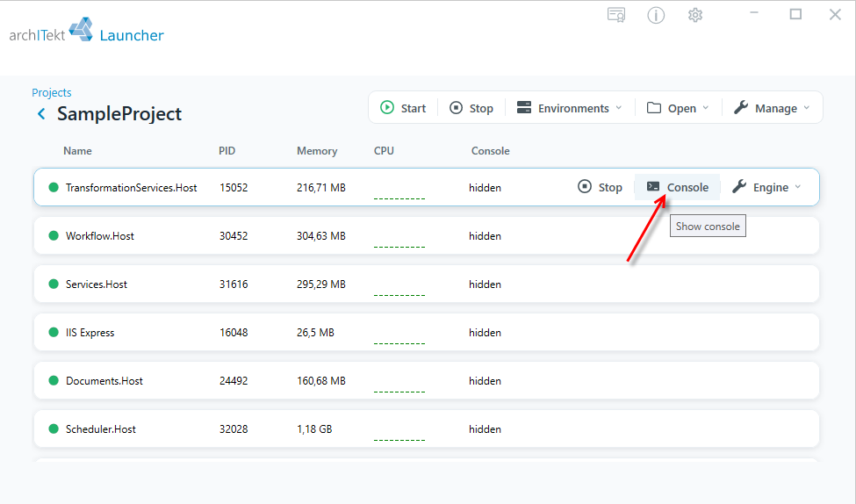Show console for TransformationServices.Host
This screenshot has height=504, width=856.
pos(677,187)
